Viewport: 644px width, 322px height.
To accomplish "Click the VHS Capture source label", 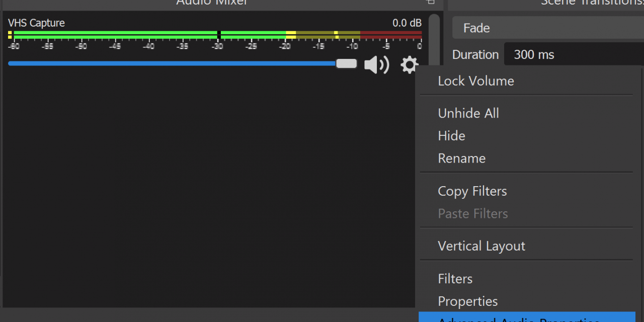I will coord(36,23).
